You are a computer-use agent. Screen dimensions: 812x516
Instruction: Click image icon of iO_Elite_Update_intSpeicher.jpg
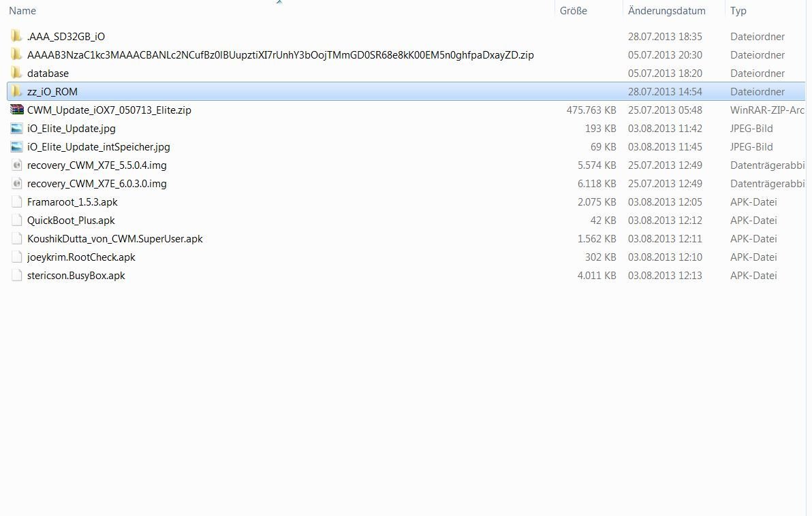click(x=16, y=146)
